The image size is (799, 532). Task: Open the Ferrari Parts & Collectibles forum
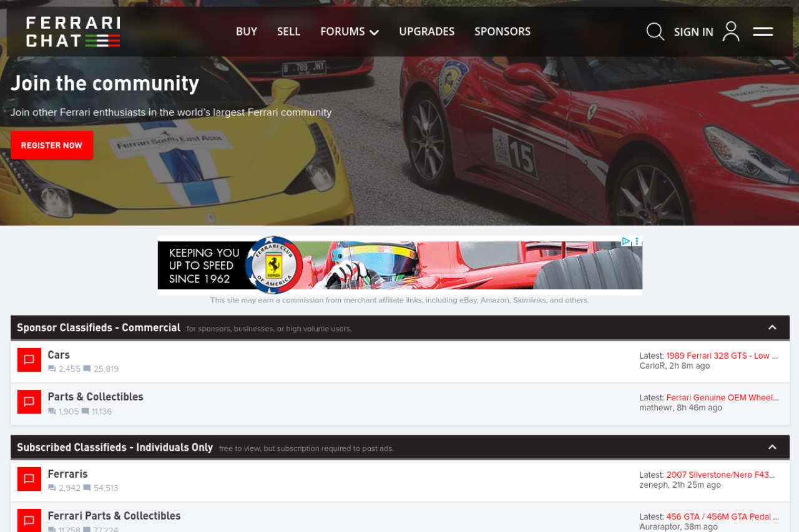click(114, 516)
